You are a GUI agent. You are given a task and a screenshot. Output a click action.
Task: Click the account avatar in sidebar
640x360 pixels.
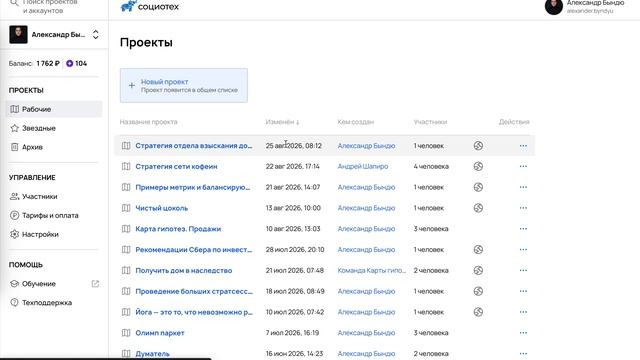[18, 35]
